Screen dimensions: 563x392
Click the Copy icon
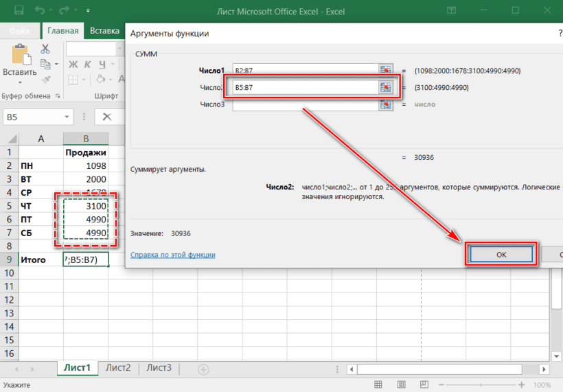click(x=45, y=64)
